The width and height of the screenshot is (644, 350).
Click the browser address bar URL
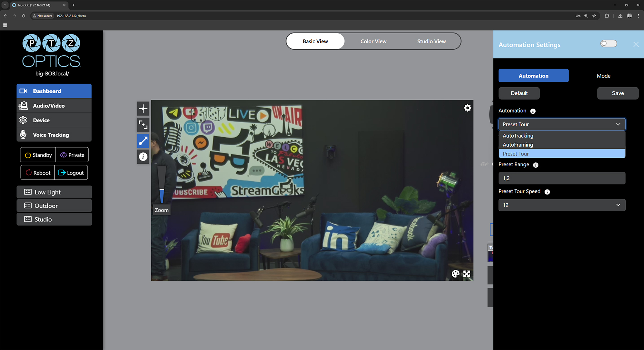[x=71, y=16]
